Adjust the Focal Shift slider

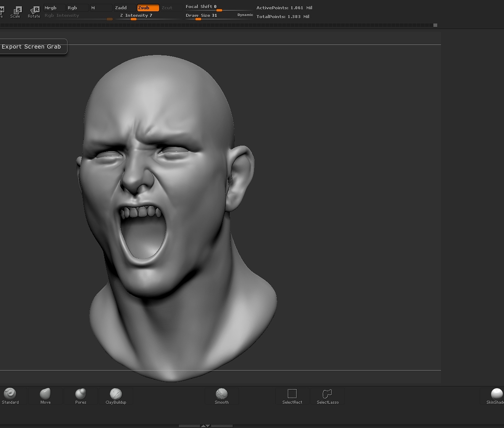[x=219, y=8]
